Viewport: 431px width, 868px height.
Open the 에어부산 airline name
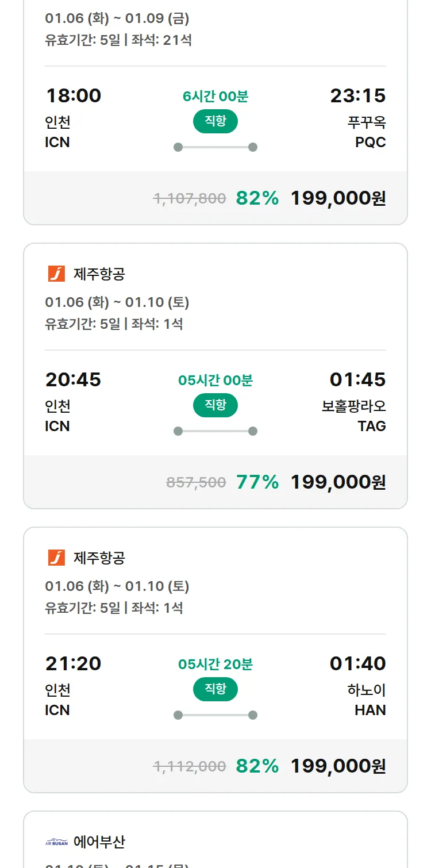pyautogui.click(x=99, y=842)
